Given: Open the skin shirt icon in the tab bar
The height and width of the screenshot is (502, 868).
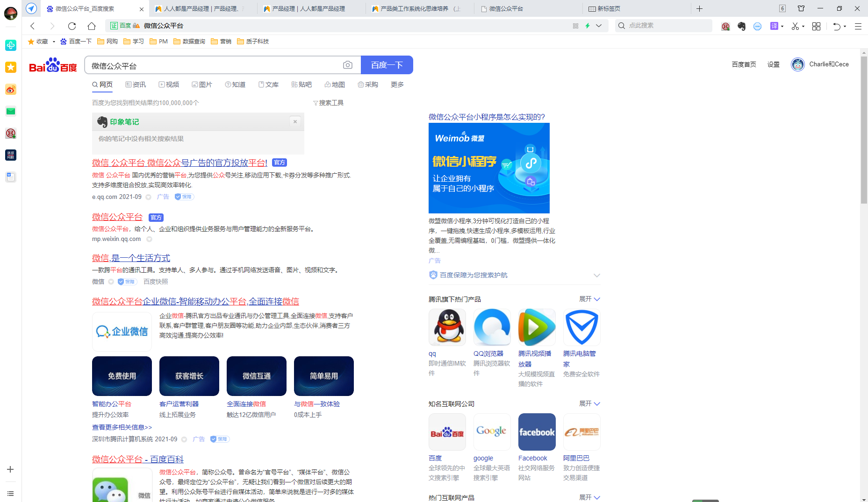Looking at the screenshot, I should 801,8.
